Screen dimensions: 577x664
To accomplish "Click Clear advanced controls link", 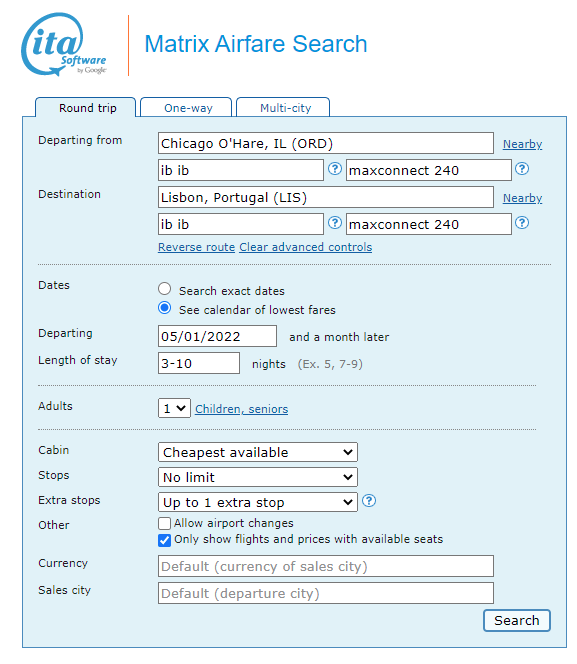I will (x=306, y=247).
